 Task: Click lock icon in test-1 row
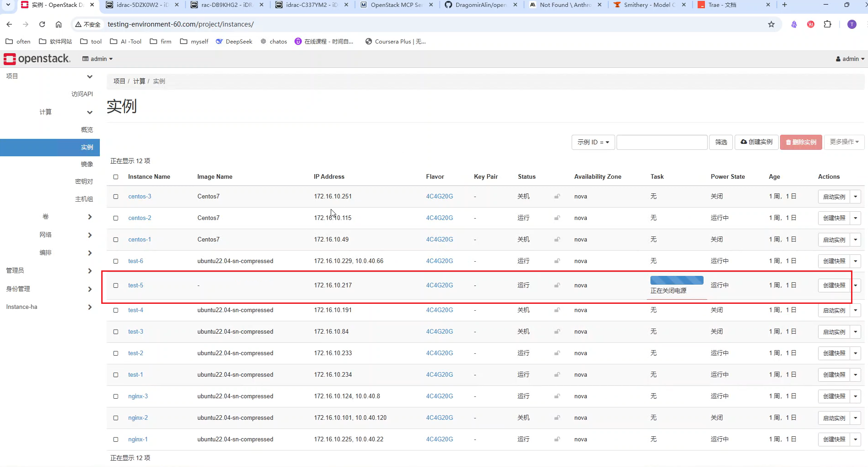pyautogui.click(x=557, y=375)
